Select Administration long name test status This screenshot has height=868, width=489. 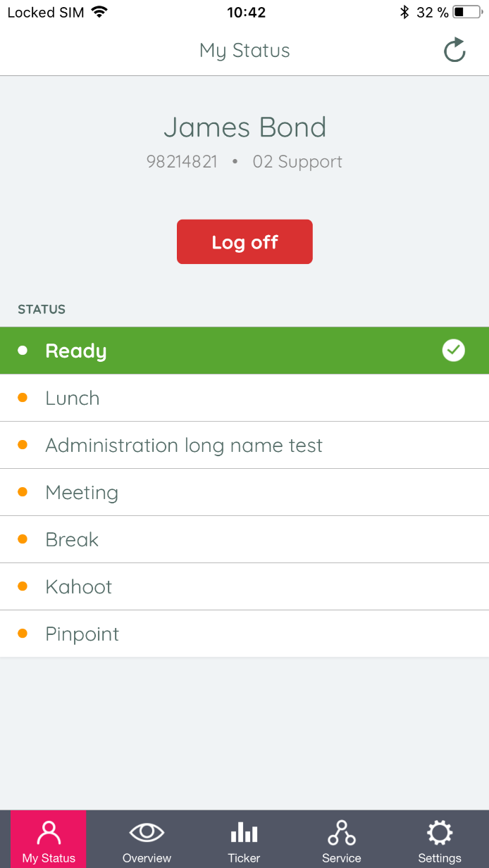coord(184,445)
